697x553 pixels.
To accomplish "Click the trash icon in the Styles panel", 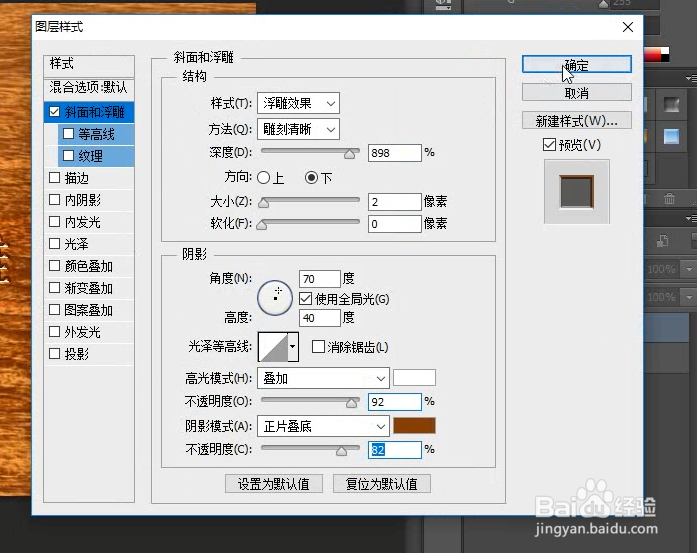I will (x=669, y=199).
